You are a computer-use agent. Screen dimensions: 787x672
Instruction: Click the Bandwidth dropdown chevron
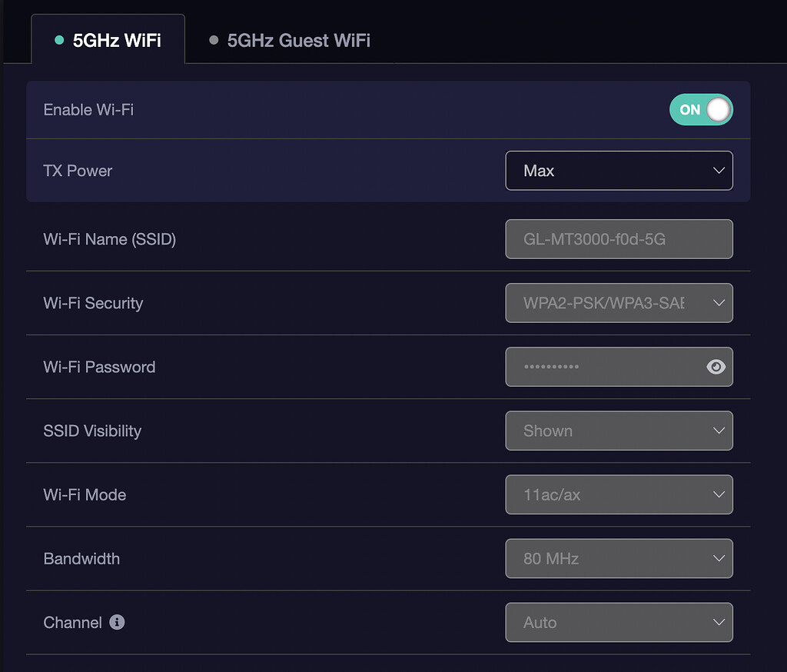(x=719, y=558)
